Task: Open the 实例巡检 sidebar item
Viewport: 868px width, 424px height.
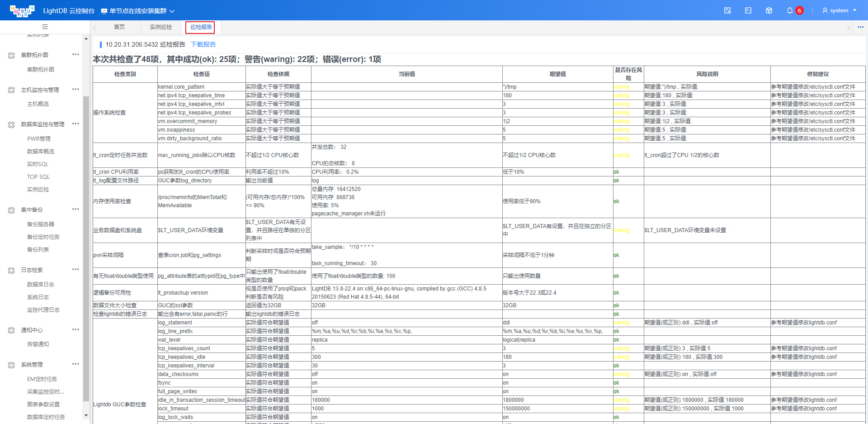Action: pyautogui.click(x=38, y=190)
